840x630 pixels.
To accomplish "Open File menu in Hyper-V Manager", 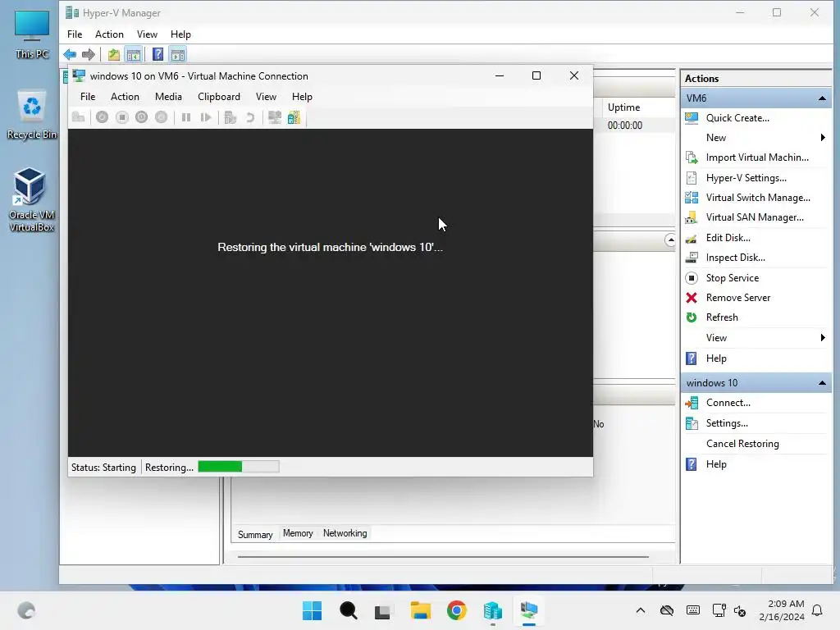I will click(75, 34).
